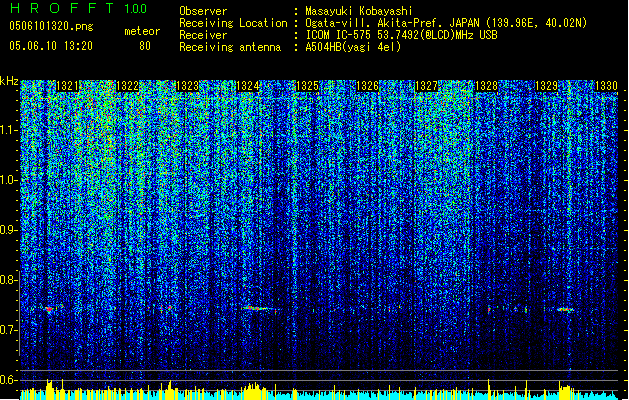Click the kHz axis unit label
Viewport: 629px width, 400px height.
coord(9,81)
